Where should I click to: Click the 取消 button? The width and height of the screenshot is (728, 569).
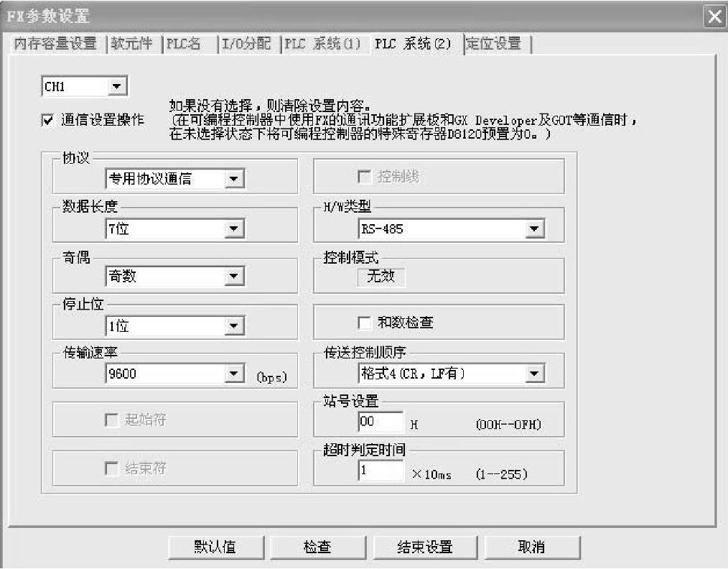pos(532,547)
